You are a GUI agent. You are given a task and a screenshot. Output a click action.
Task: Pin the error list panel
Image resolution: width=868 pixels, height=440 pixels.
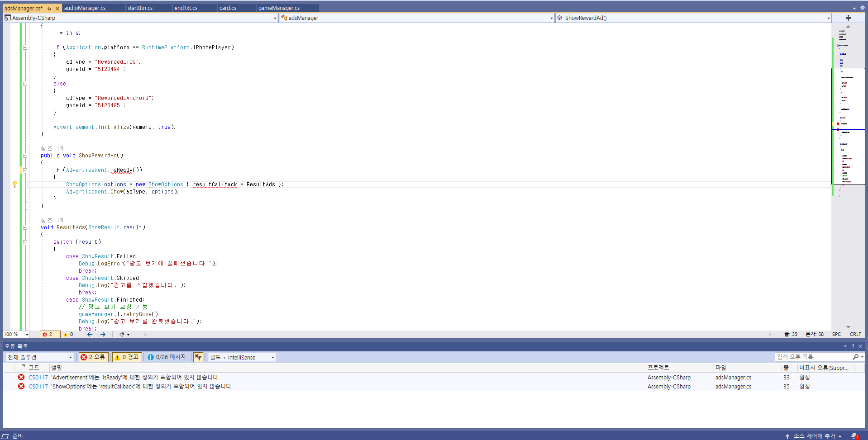tap(853, 346)
